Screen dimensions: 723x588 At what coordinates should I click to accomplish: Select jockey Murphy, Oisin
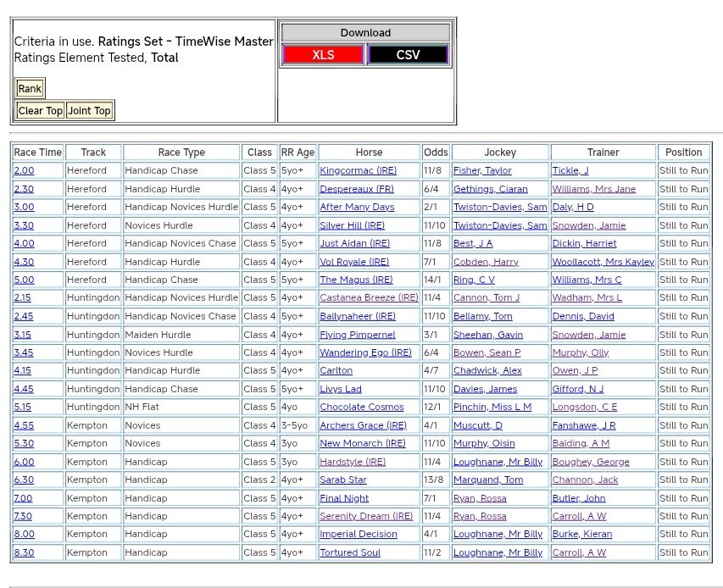(484, 444)
